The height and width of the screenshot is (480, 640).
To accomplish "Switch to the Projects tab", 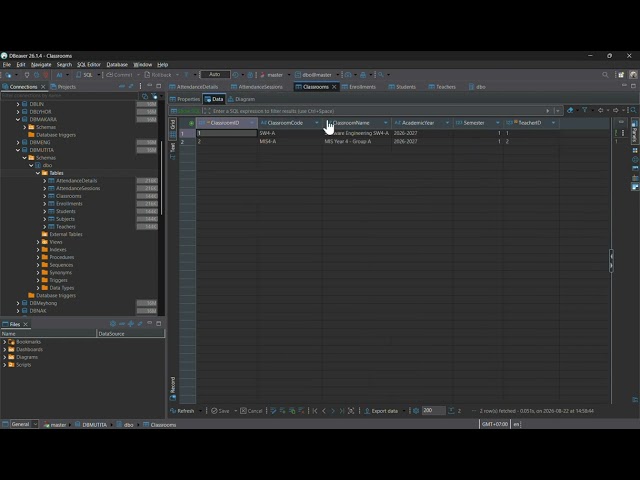I will coord(63,87).
